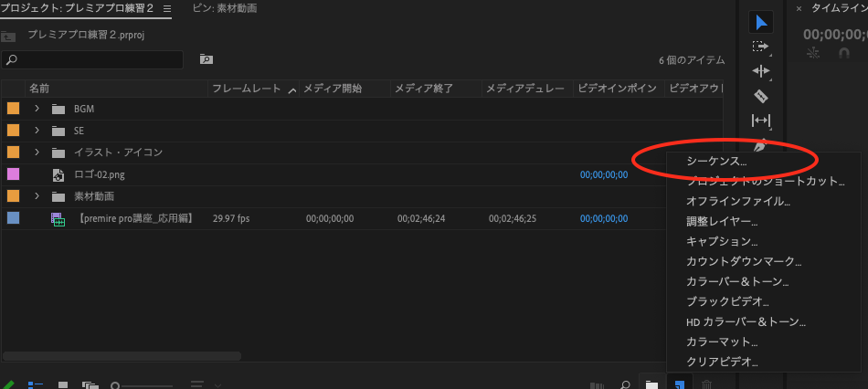Switch project panel to icon view

coord(63,384)
